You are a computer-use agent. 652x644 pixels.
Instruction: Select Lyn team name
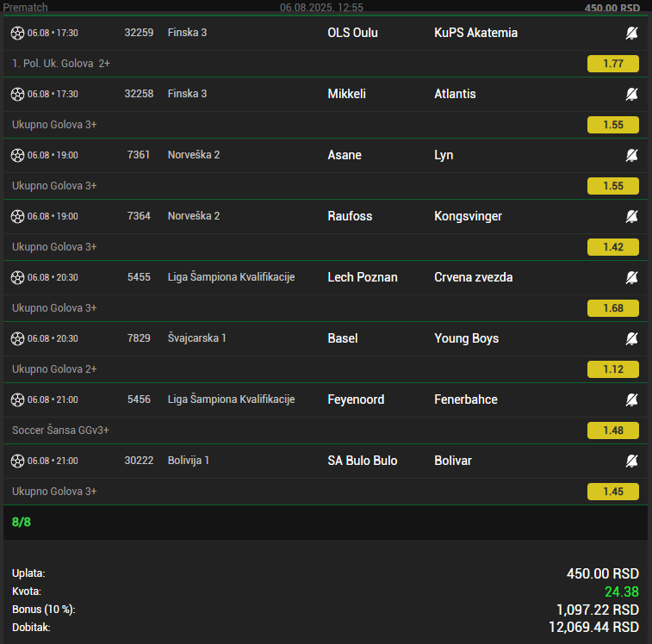click(x=444, y=156)
